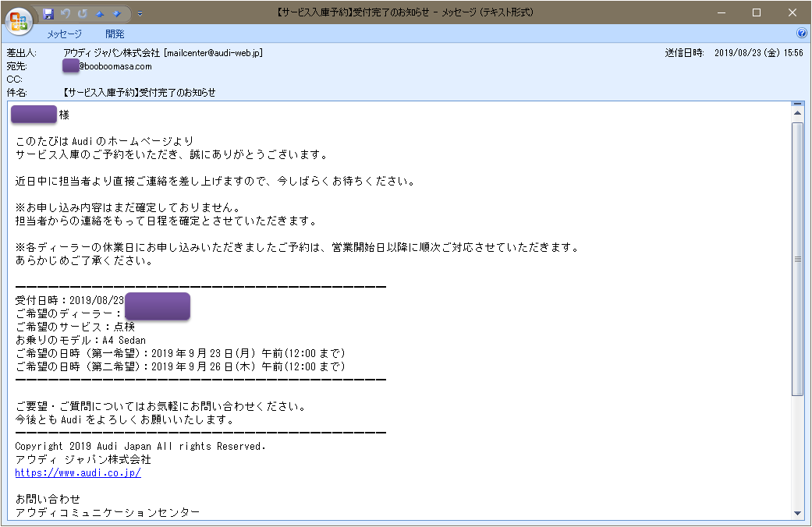
Task: Maximize the message window
Action: [x=757, y=12]
